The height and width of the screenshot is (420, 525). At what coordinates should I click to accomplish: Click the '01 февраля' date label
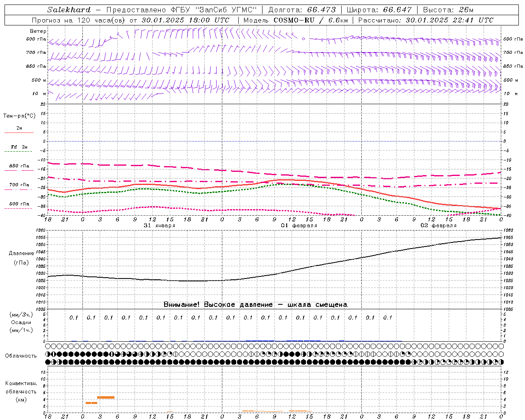pyautogui.click(x=299, y=226)
